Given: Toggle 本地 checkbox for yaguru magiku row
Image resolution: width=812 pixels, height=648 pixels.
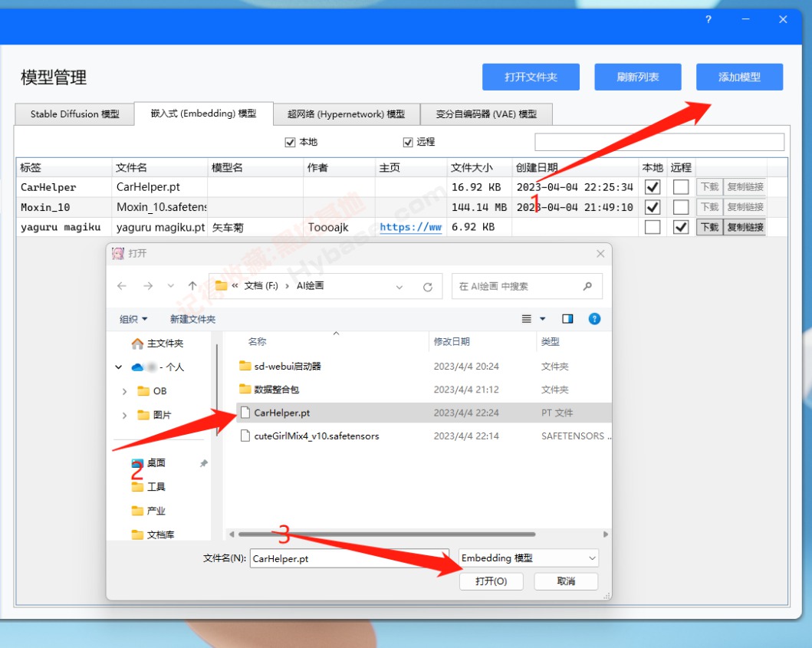Looking at the screenshot, I should [x=653, y=227].
